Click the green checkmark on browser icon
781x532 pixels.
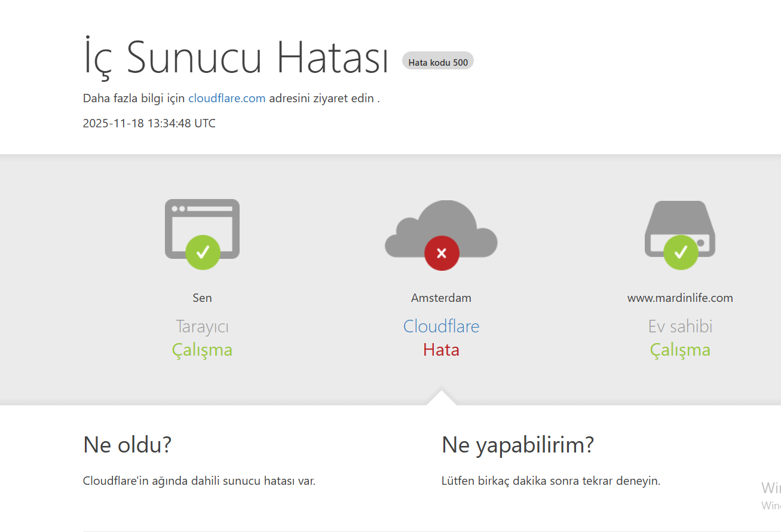[203, 252]
